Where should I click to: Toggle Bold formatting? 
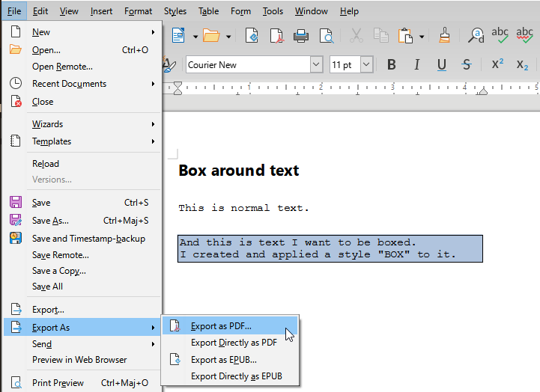(392, 64)
